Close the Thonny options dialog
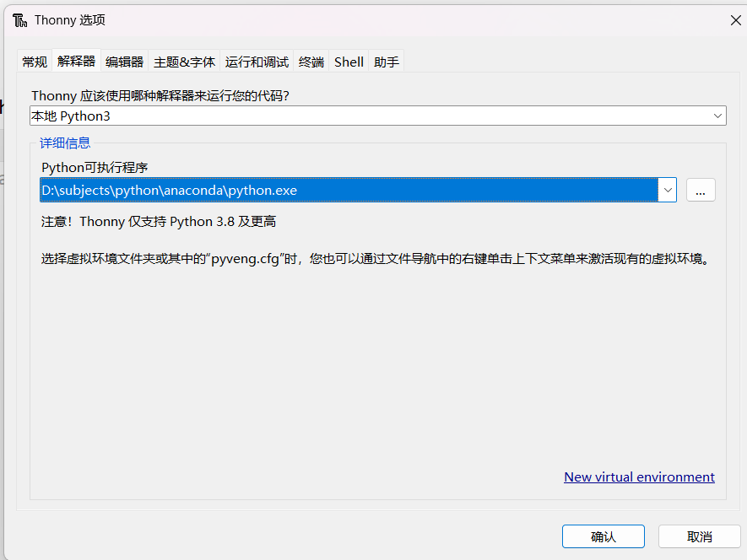Screen dimensions: 747x560 [x=735, y=20]
